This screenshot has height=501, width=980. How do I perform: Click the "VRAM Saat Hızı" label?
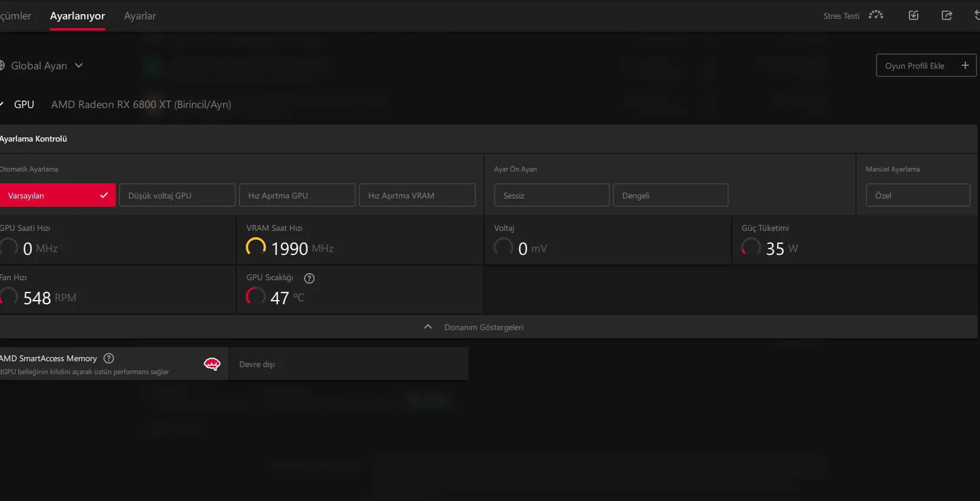pyautogui.click(x=275, y=228)
